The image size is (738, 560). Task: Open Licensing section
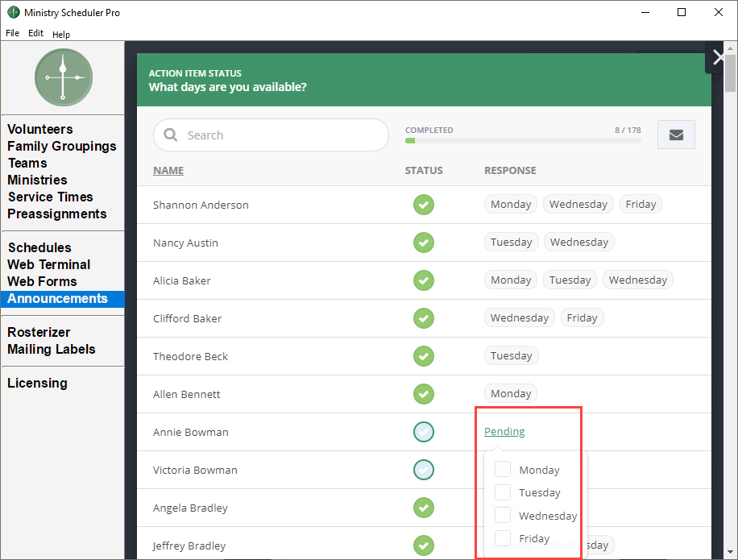(38, 384)
